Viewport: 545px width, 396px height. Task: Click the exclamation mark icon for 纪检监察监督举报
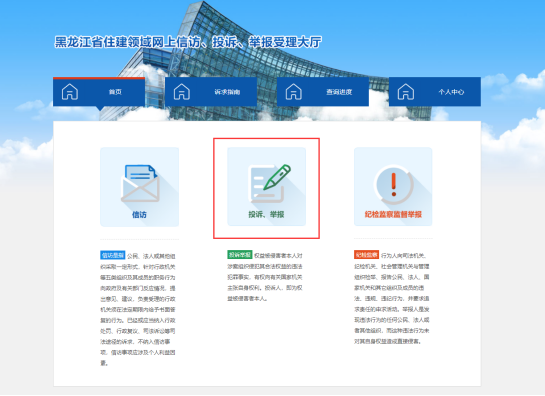coord(393,185)
